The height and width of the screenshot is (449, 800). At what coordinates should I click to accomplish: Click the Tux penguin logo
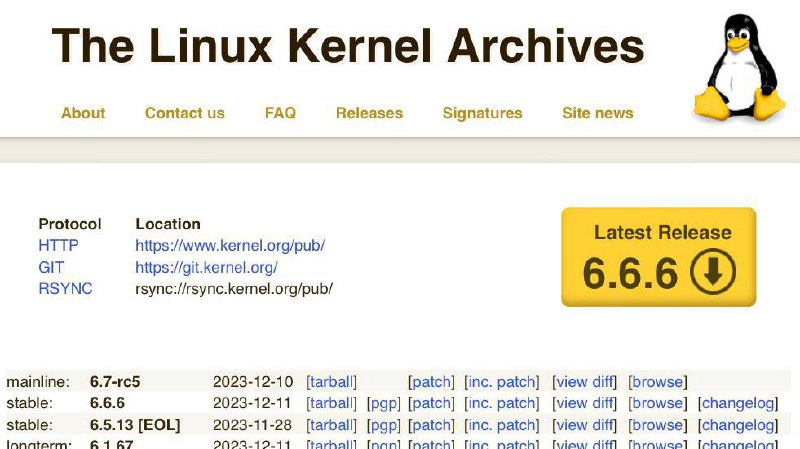point(738,66)
